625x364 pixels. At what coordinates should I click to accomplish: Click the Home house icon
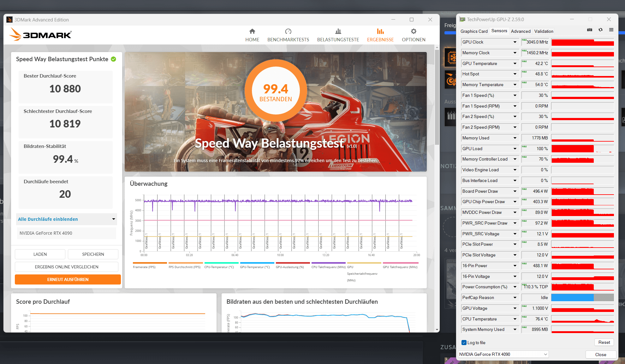252,31
